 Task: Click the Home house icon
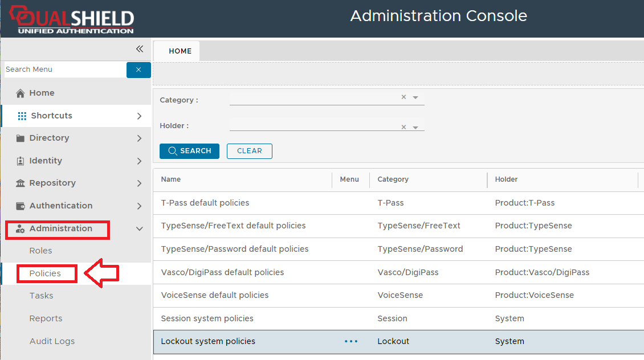[21, 93]
